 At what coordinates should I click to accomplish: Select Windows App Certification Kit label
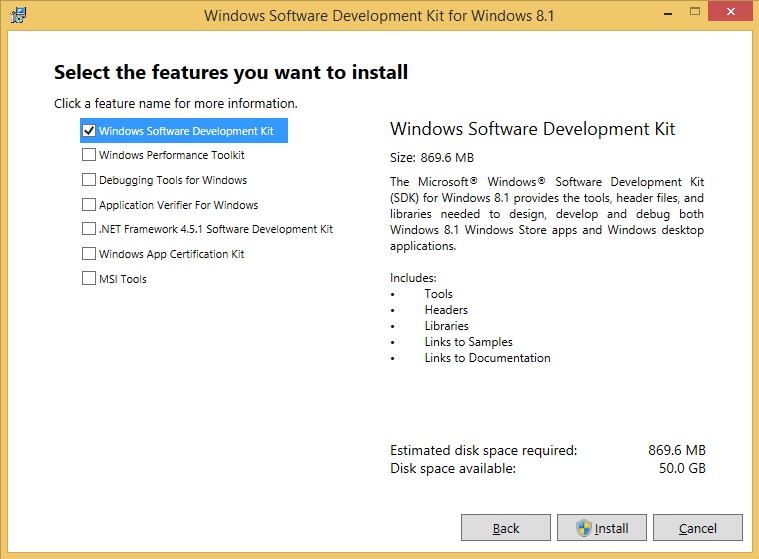[x=172, y=254]
